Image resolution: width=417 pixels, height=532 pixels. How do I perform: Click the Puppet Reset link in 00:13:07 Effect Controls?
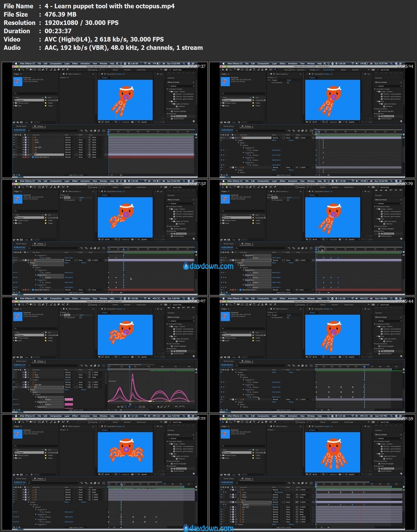pyautogui.click(x=82, y=315)
